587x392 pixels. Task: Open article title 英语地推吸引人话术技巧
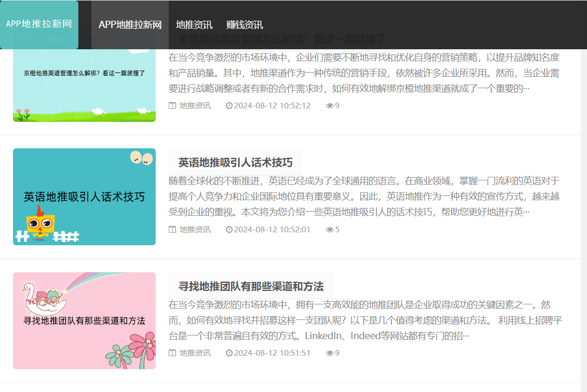tap(236, 162)
